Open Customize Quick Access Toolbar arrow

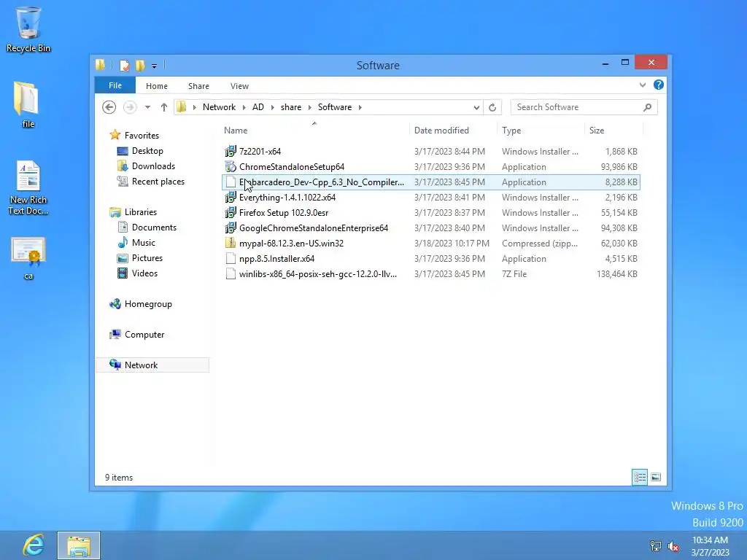pyautogui.click(x=155, y=66)
